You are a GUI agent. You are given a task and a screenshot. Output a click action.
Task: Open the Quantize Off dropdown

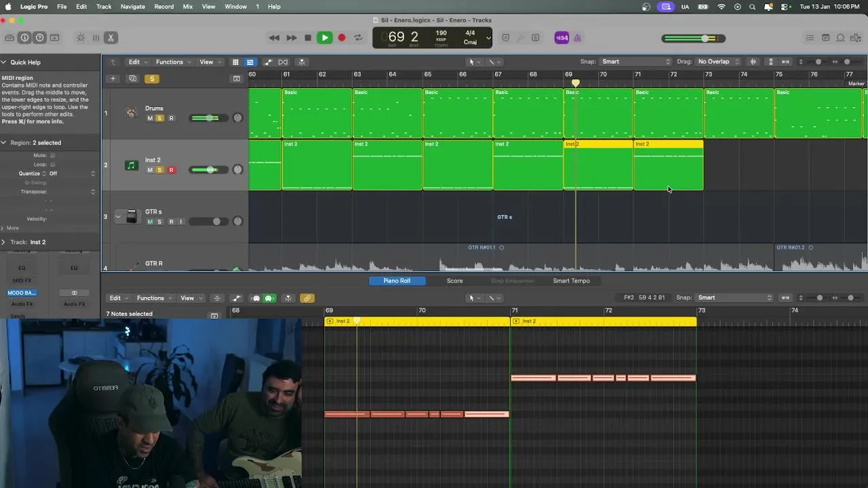(x=72, y=174)
